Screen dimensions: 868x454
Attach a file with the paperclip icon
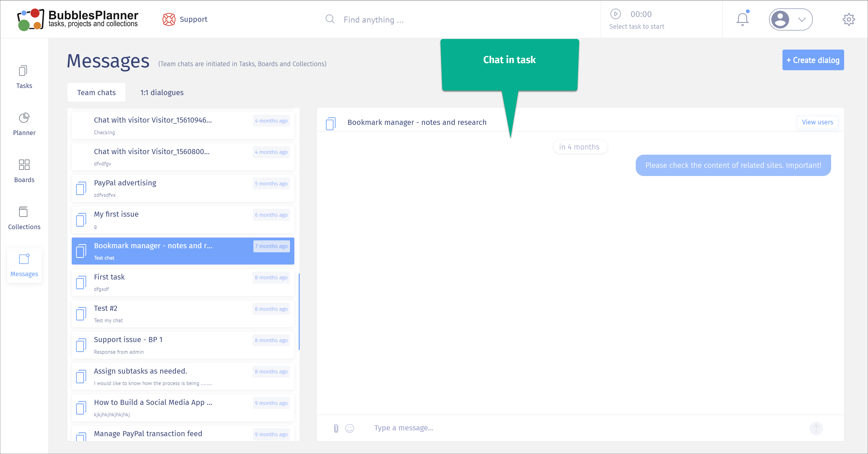(336, 428)
